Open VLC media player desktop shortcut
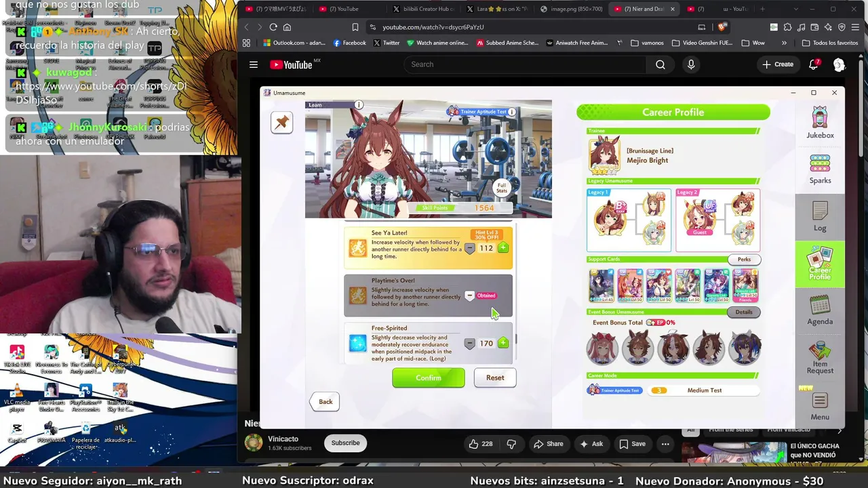 17,398
